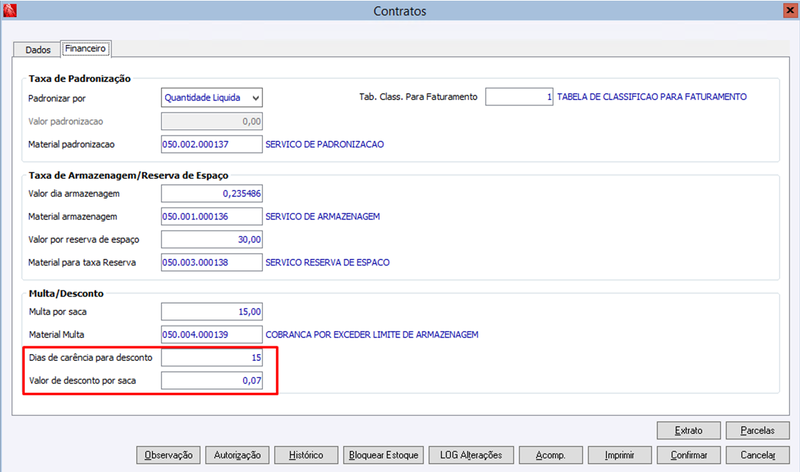
Task: Click the SERVICO DE PADRONIZACAO description
Action: [x=324, y=144]
